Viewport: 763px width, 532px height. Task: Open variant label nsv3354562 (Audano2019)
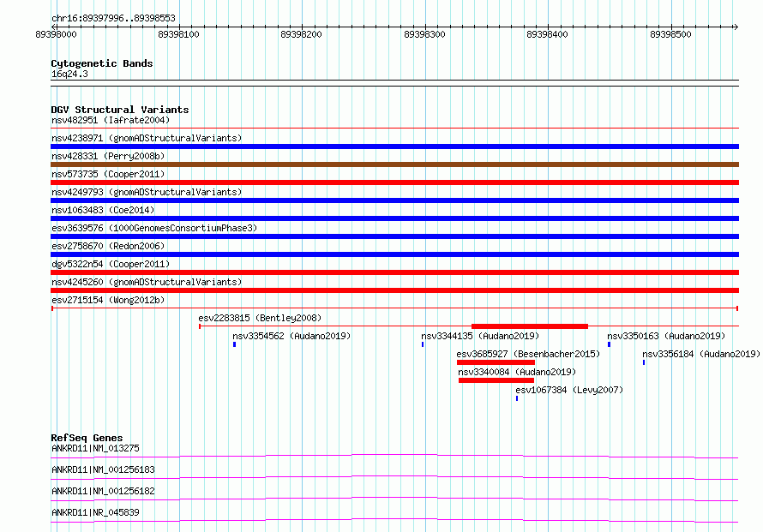tap(291, 336)
